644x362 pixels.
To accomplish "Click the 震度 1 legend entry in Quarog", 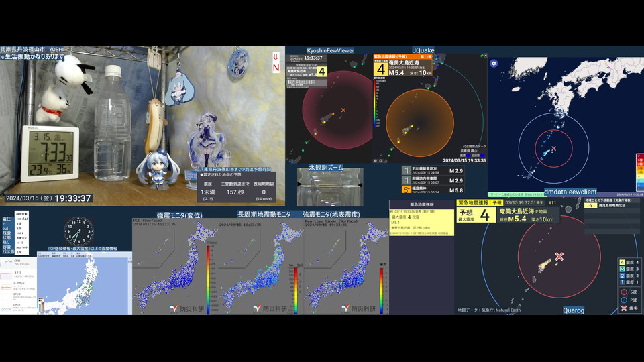I will [629, 282].
